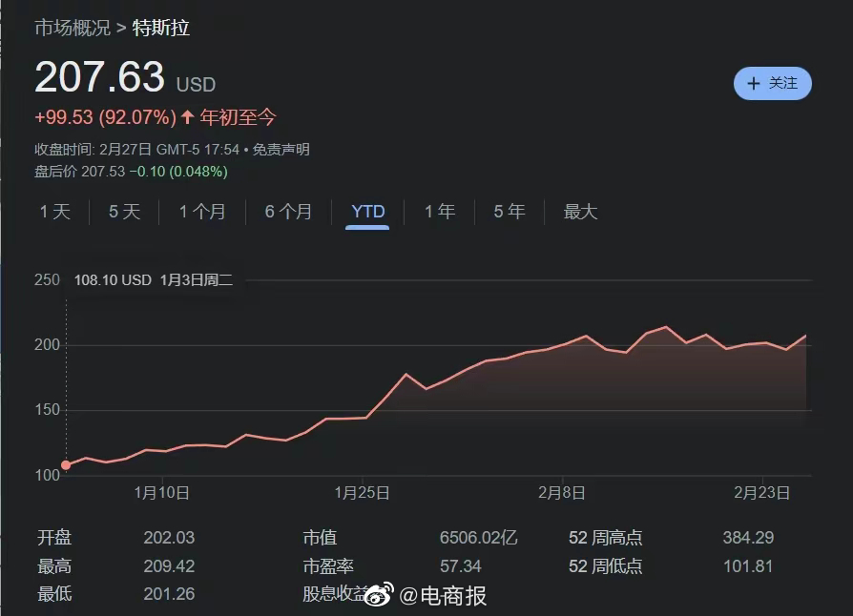Click the 开盘 value 202.03
The image size is (853, 616).
(x=169, y=538)
